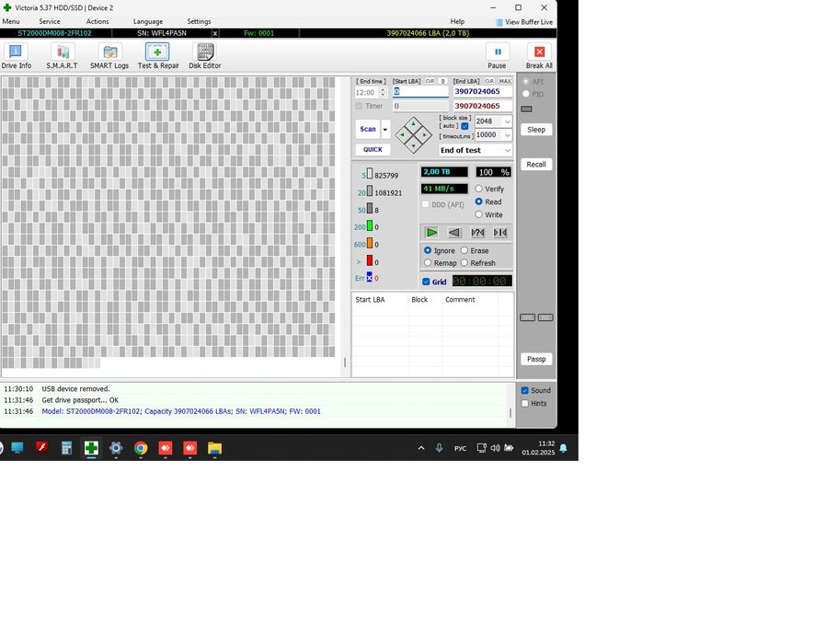Screen dimensions: 814x644
Task: Open the block size 2048 dropdown
Action: [507, 121]
